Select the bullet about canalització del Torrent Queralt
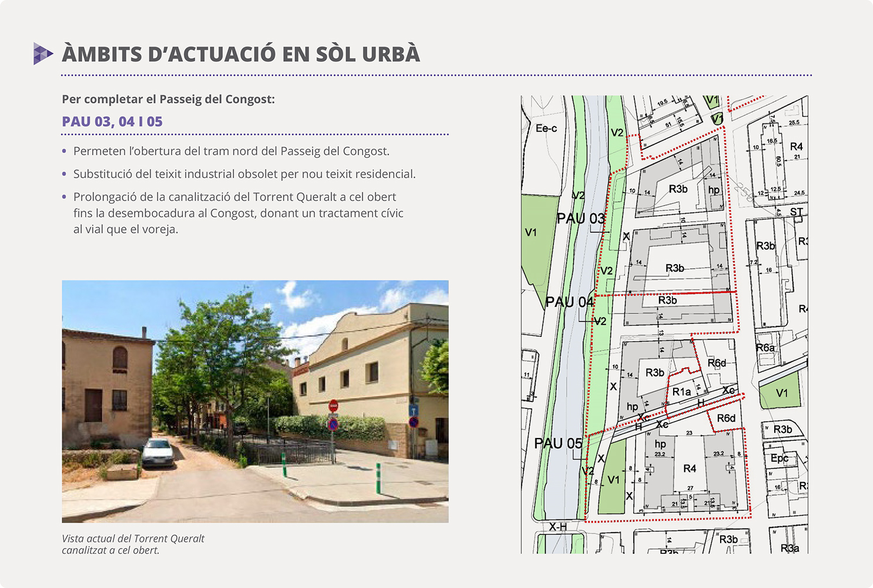This screenshot has width=873, height=588. point(238,213)
